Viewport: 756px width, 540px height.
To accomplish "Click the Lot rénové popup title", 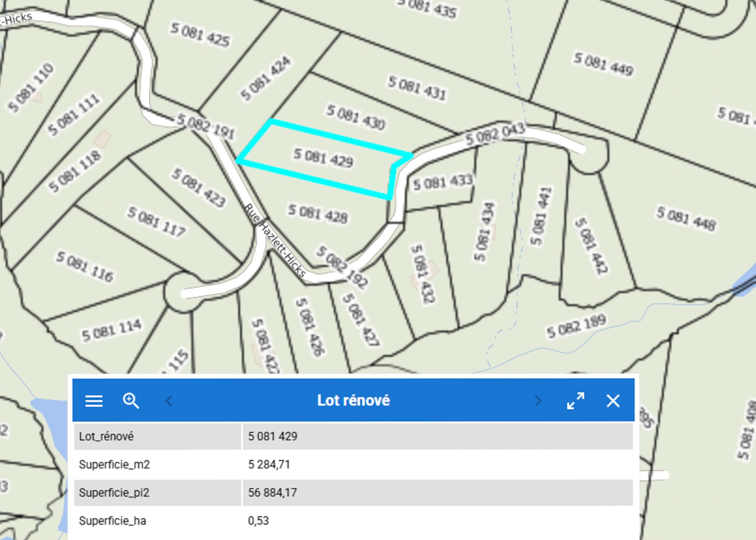I will coord(353,401).
